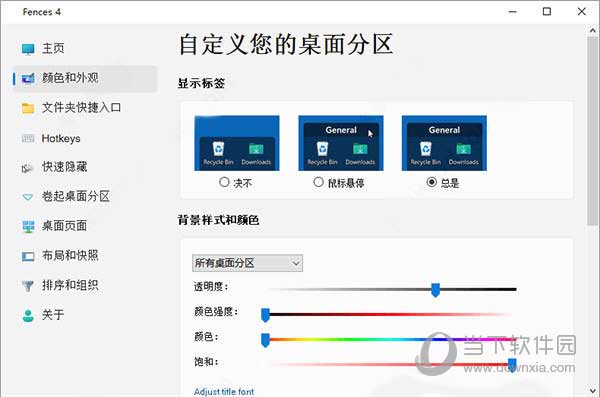Click the 饱和 slider handle

(512, 364)
